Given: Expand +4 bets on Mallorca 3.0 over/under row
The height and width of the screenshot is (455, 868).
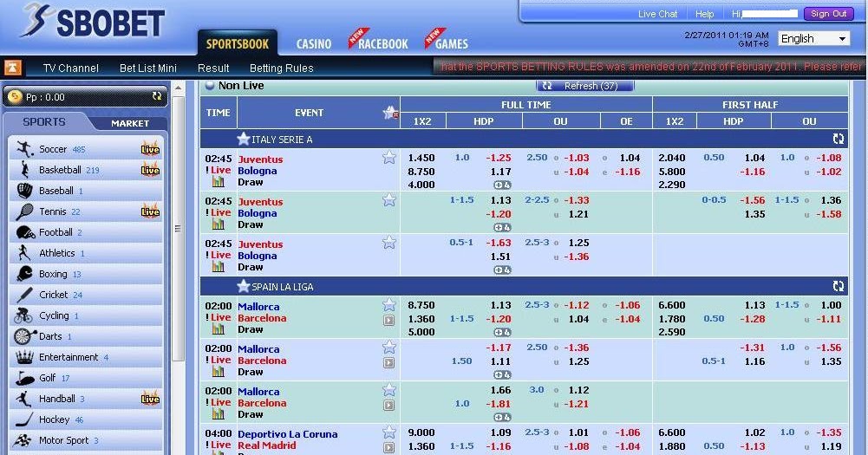Looking at the screenshot, I should click(x=502, y=418).
